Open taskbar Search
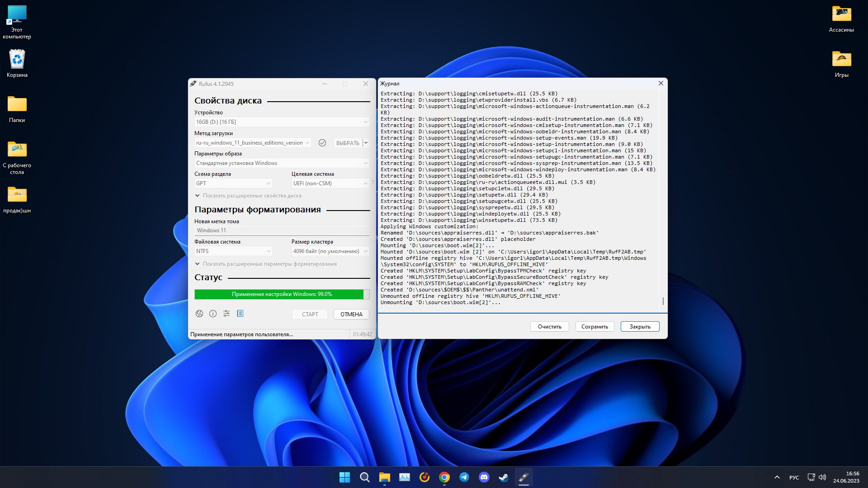The width and height of the screenshot is (868, 488). coord(364,477)
